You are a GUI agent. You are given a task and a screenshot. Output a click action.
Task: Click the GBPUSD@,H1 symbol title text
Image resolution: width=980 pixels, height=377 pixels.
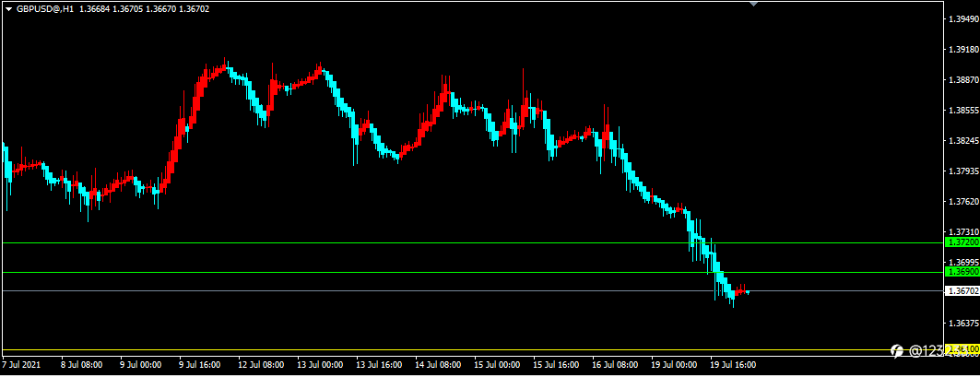45,9
